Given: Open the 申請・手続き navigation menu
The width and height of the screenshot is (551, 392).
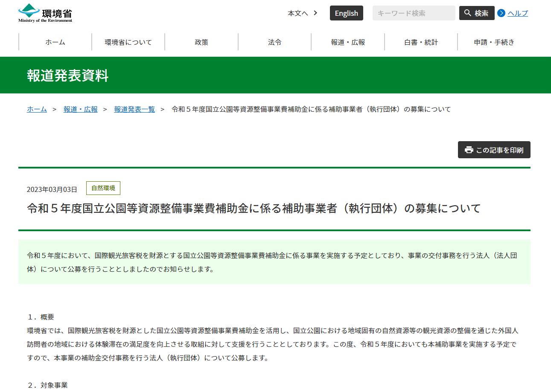Looking at the screenshot, I should pos(494,42).
